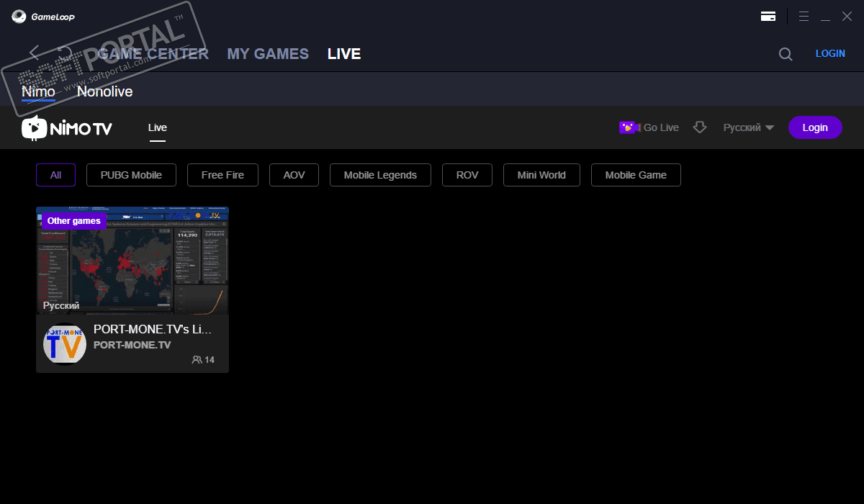The width and height of the screenshot is (864, 504).
Task: Click the Go Live text link
Action: (661, 127)
